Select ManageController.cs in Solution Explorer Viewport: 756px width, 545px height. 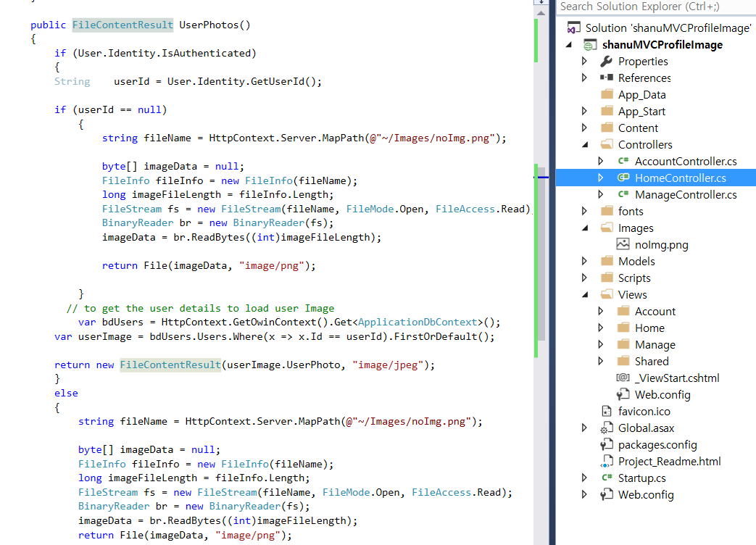(686, 195)
